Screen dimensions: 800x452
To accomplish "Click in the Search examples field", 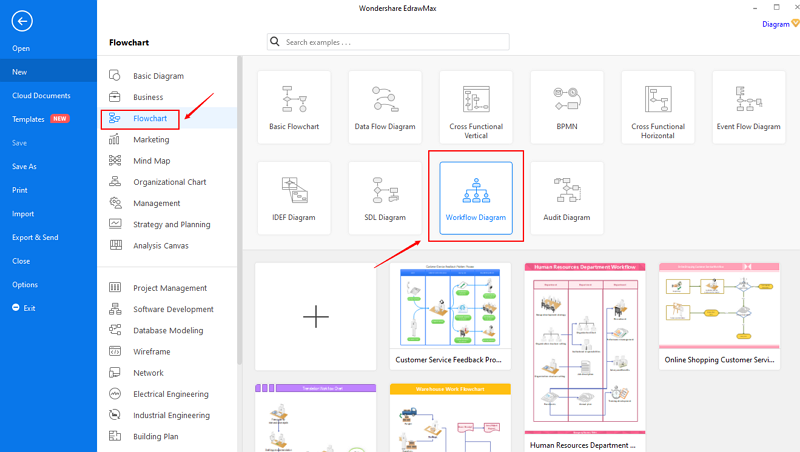I will coord(388,42).
